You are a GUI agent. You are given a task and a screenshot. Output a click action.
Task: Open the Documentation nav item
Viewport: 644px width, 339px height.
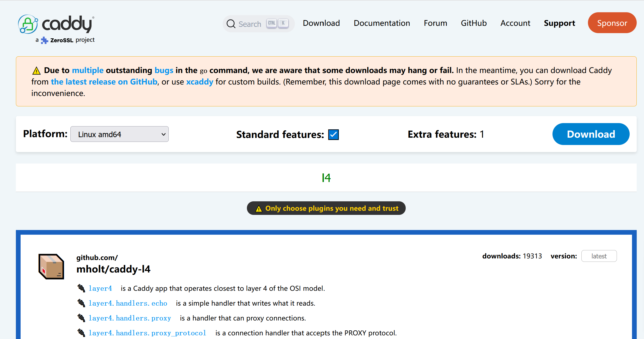click(x=382, y=23)
